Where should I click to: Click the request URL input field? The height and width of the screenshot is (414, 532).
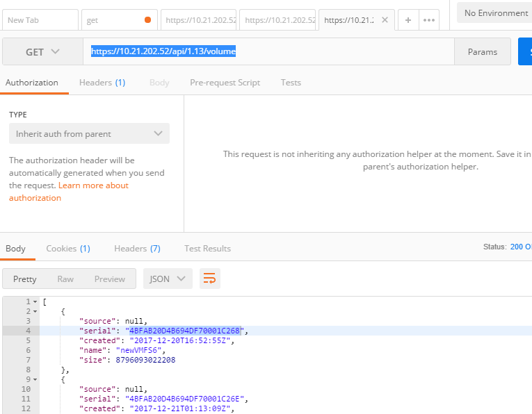click(x=268, y=51)
